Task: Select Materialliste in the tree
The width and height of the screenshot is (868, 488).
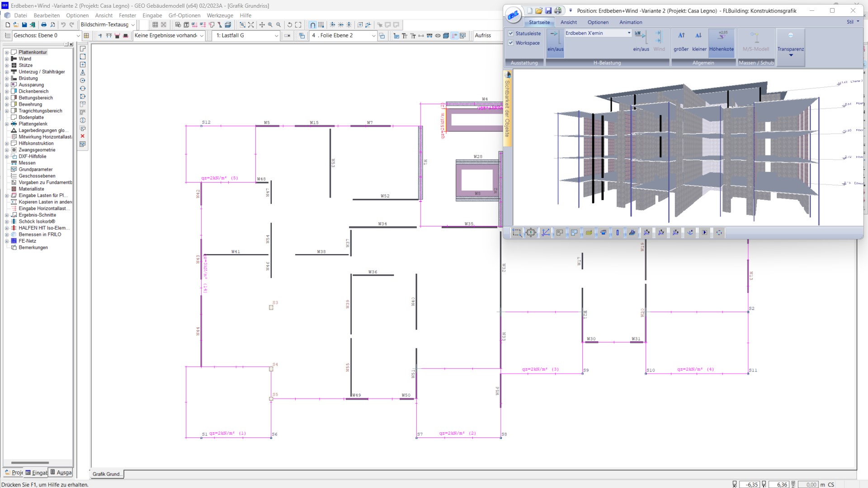Action: 31,189
